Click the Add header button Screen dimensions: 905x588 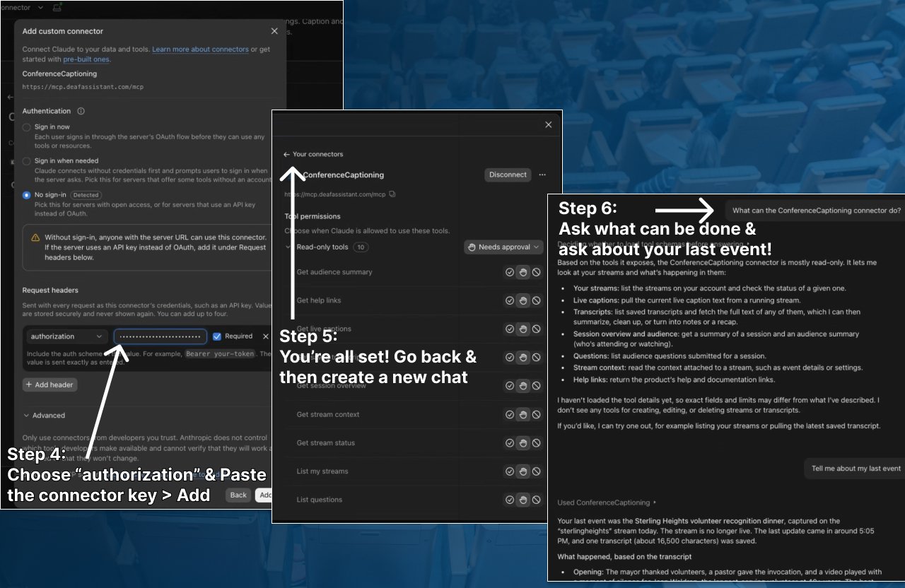[x=50, y=384]
